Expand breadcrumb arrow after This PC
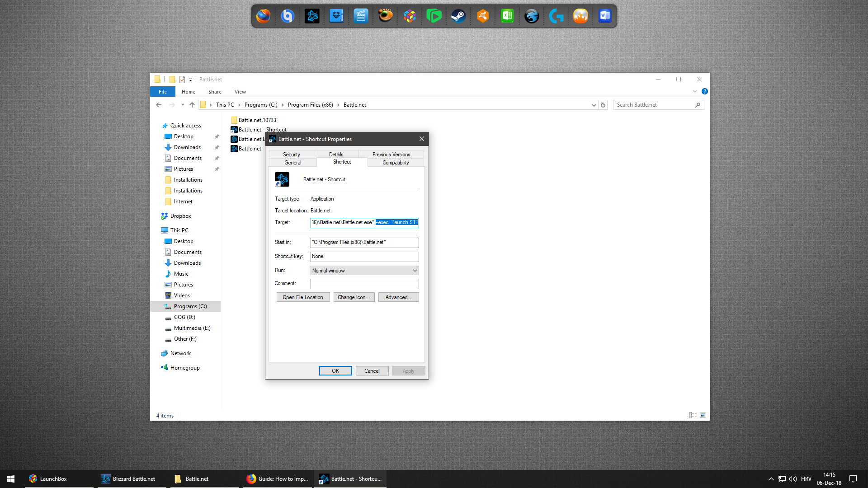868x488 pixels. click(240, 105)
